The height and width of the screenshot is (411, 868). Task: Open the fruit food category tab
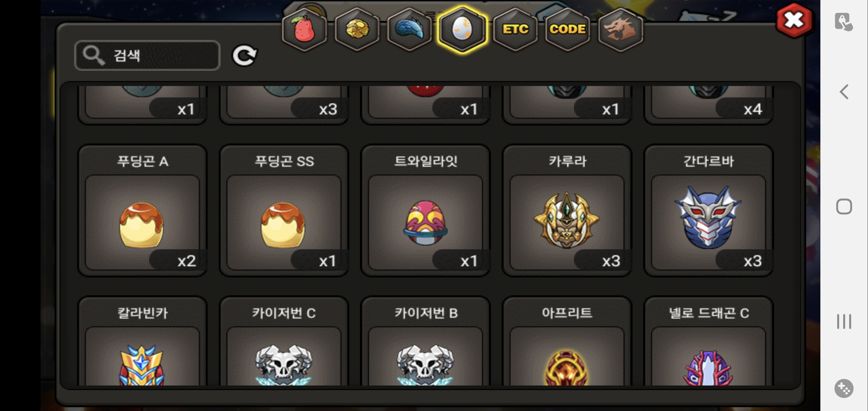pos(304,29)
